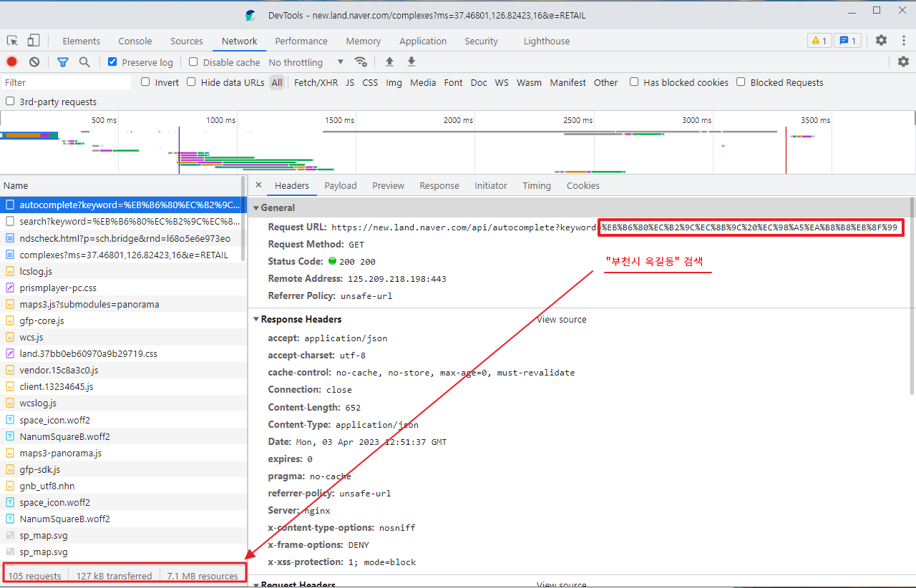Filter requests by Fetch/XHR
Image resolution: width=916 pixels, height=588 pixels.
pos(316,82)
